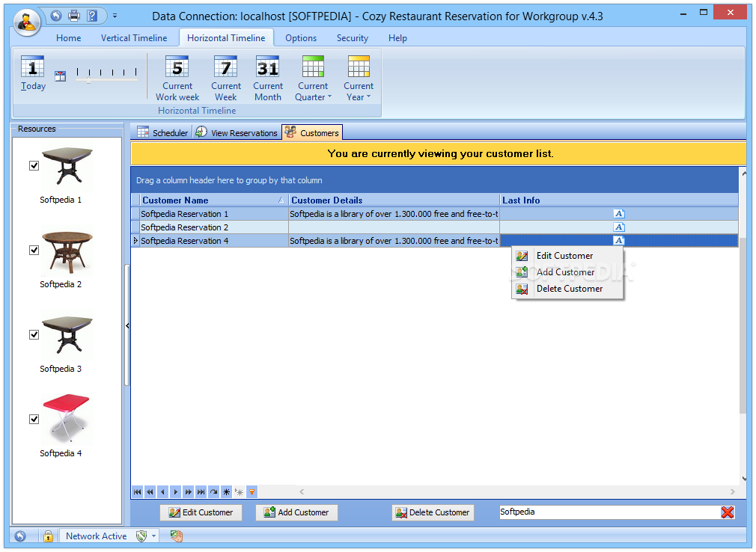Open the Help ribbon tab
Viewport: 756px width, 552px height.
[x=397, y=37]
